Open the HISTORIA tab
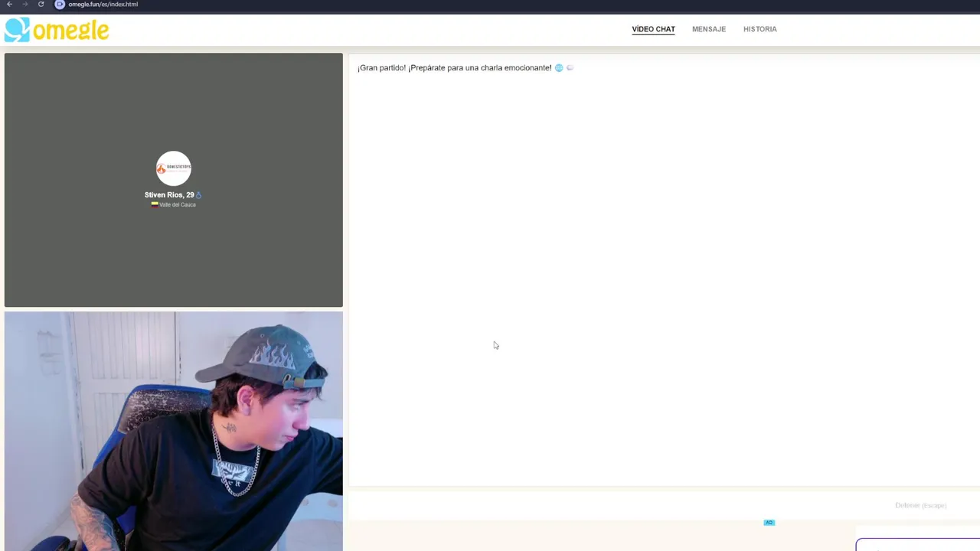Screen dimensions: 980x551 coord(760,29)
